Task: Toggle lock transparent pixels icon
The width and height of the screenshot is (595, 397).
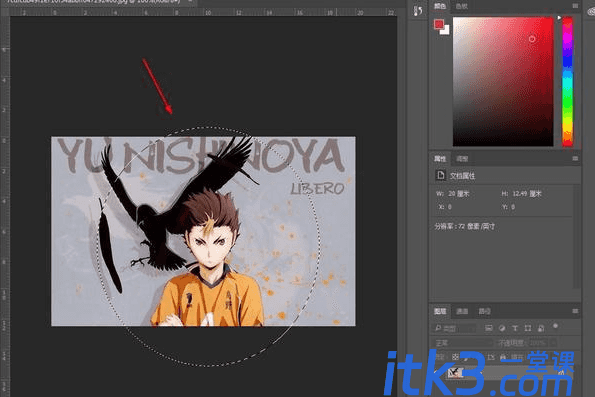Action: click(x=455, y=357)
